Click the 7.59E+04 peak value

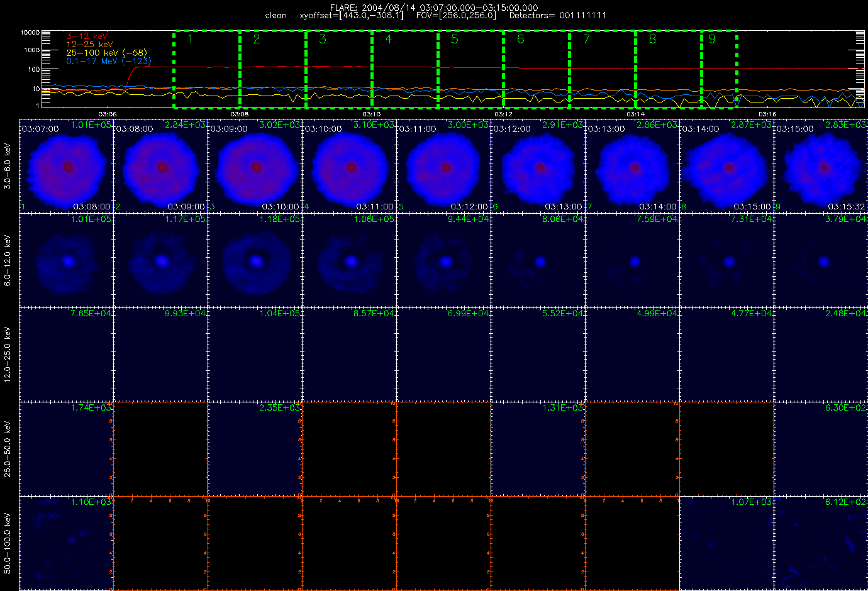click(x=657, y=219)
